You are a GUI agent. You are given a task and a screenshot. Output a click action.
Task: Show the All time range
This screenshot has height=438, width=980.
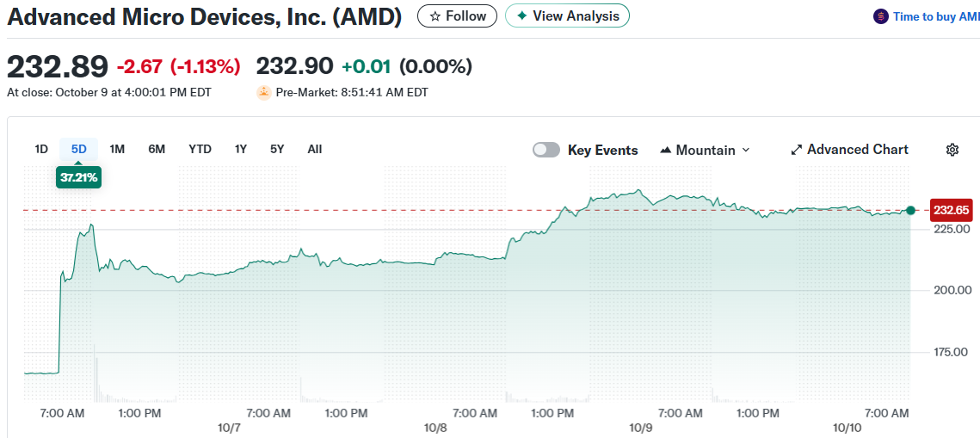click(x=315, y=149)
